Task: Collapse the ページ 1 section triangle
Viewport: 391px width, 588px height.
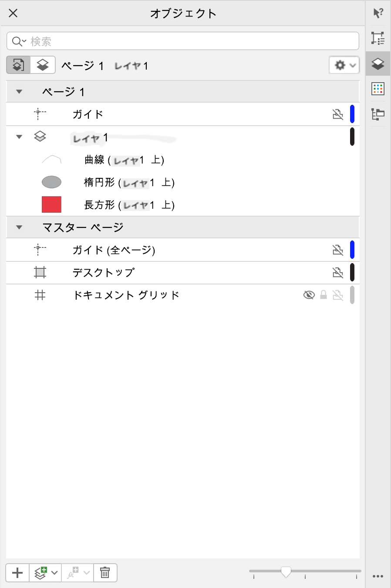Action: (x=19, y=92)
